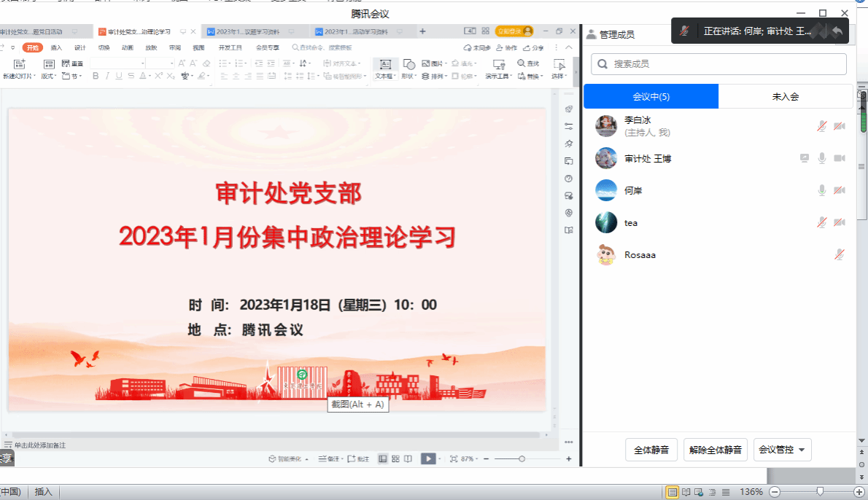Open the 会议管控 dropdown
The width and height of the screenshot is (868, 500).
click(x=782, y=450)
